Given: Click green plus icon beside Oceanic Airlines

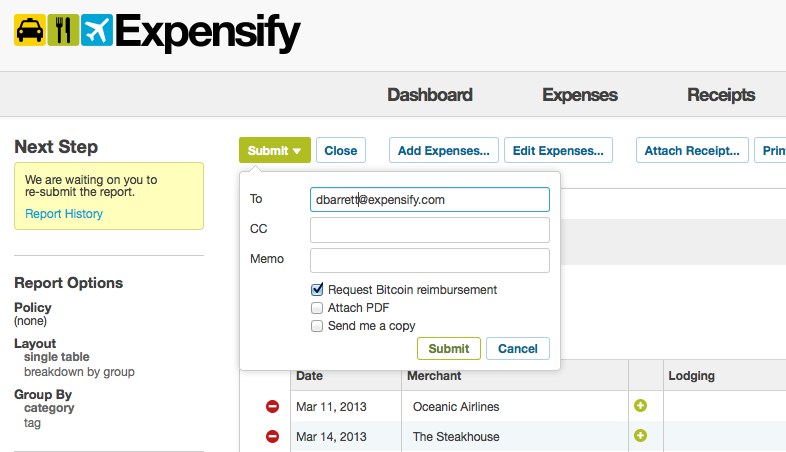Looking at the screenshot, I should tap(640, 405).
